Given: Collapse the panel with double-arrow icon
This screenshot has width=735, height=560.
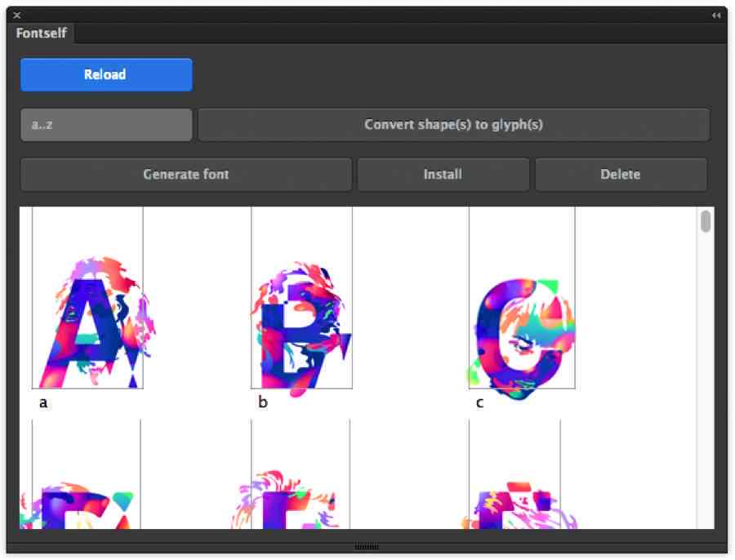Looking at the screenshot, I should coord(715,16).
